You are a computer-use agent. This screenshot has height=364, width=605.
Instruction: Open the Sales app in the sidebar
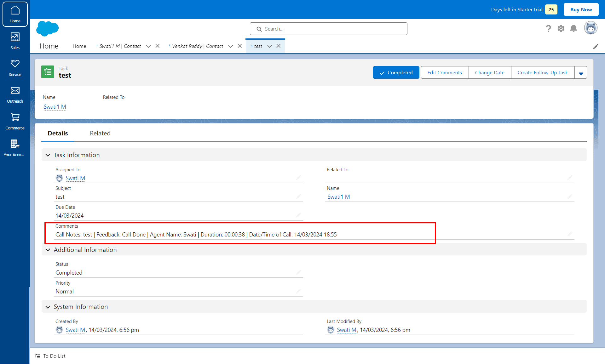coord(15,41)
